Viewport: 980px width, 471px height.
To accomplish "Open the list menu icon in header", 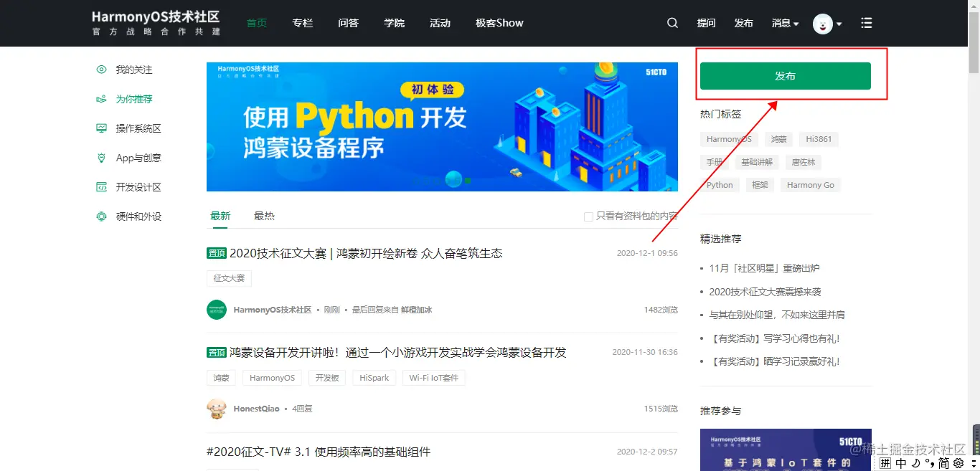I will (867, 23).
